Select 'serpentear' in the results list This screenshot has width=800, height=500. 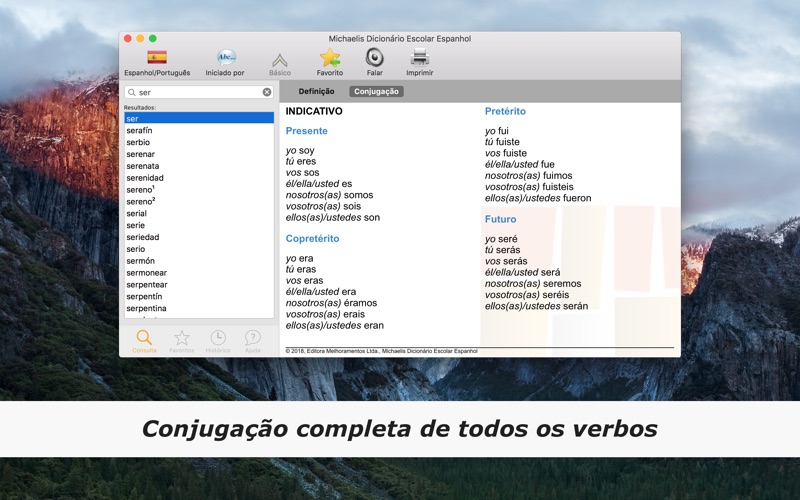click(x=199, y=284)
